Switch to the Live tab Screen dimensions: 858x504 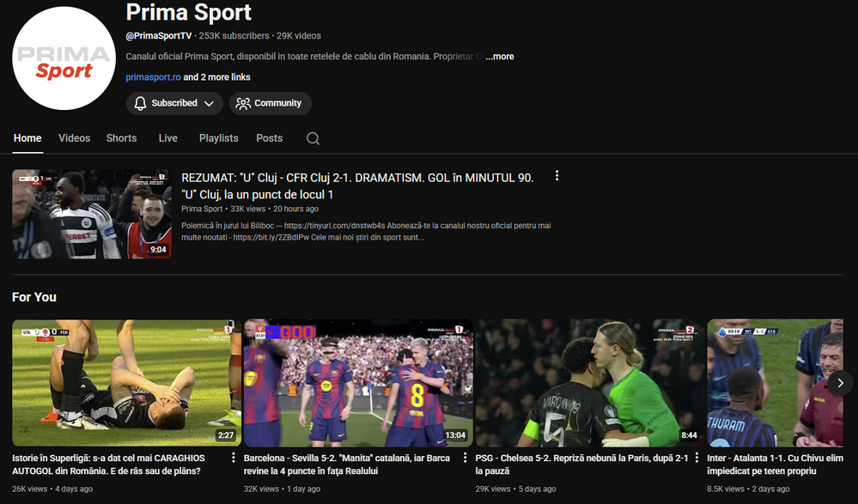point(168,138)
